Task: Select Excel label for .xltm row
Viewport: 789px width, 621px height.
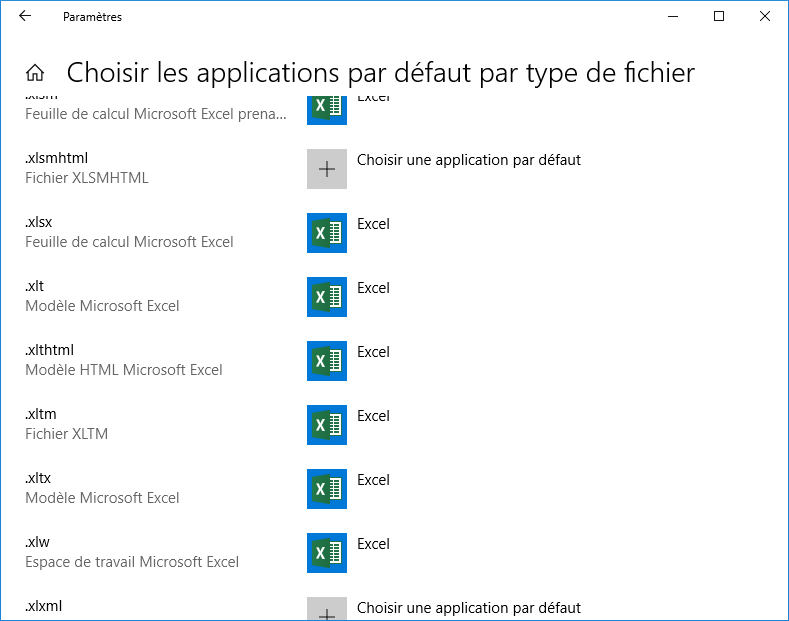Action: [x=373, y=416]
